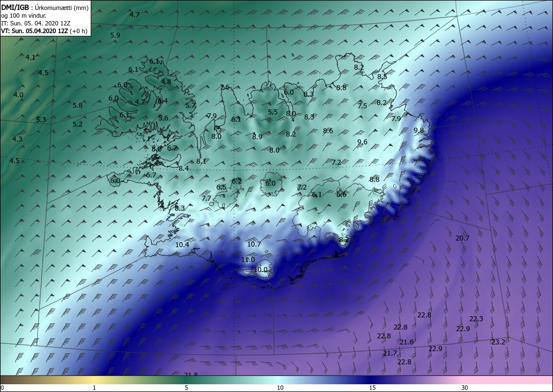Click the '10.7' map value
This screenshot has height=392, width=553.
click(x=254, y=244)
